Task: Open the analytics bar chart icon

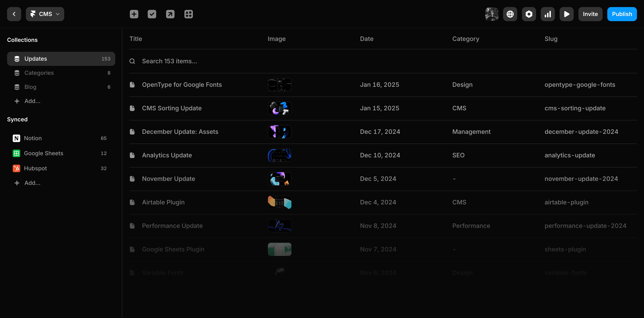Action: click(x=548, y=14)
